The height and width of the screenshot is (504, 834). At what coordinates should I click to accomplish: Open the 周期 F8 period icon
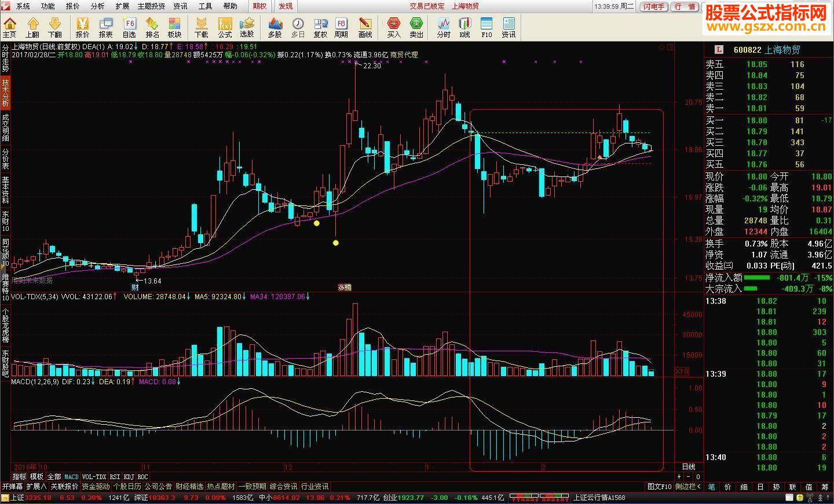[x=341, y=27]
